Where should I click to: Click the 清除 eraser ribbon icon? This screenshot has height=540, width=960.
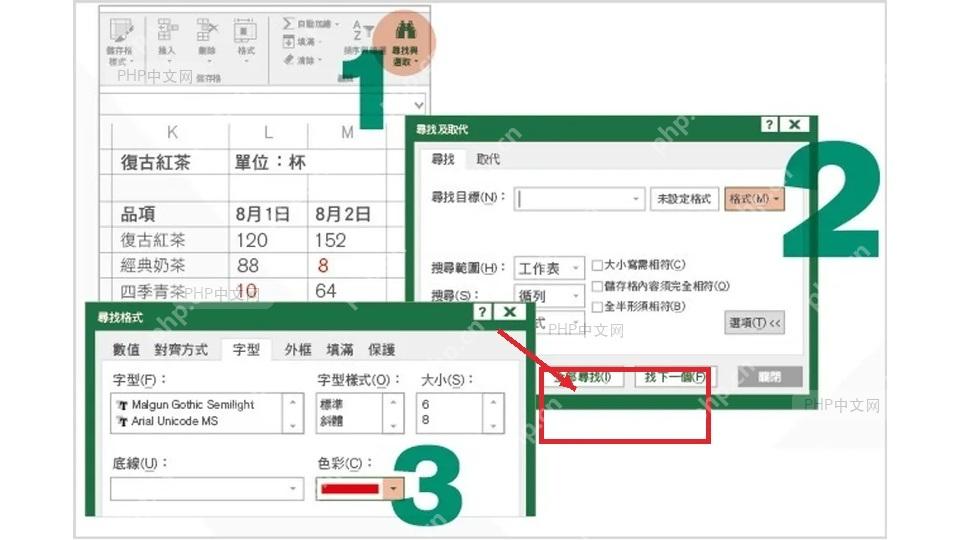289,59
